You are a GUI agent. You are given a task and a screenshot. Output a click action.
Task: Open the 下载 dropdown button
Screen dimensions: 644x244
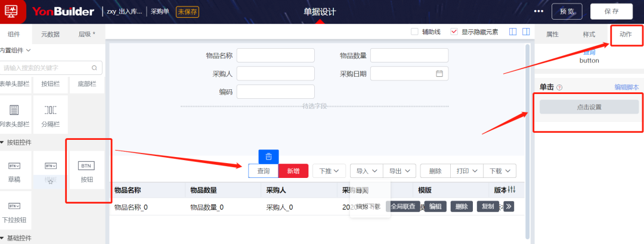click(500, 171)
